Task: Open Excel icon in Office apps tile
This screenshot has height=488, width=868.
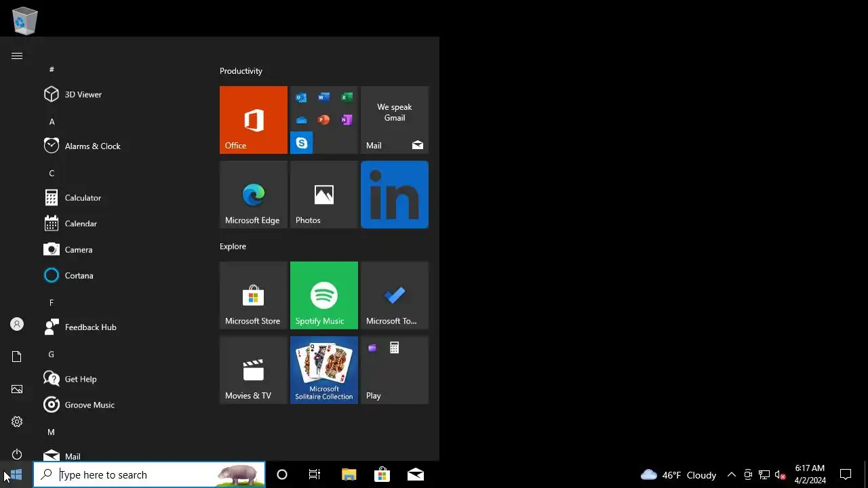Action: [x=347, y=98]
